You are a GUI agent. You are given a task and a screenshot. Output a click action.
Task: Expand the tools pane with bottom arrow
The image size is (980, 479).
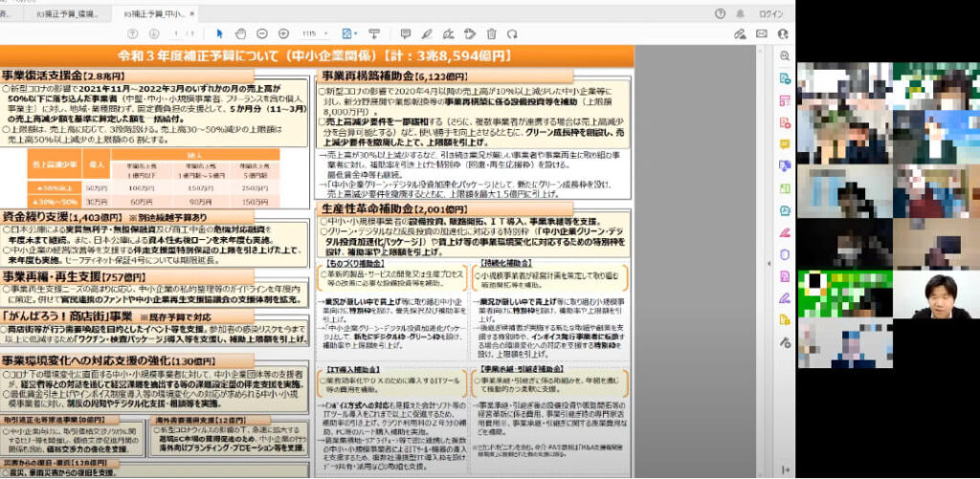pos(785,469)
